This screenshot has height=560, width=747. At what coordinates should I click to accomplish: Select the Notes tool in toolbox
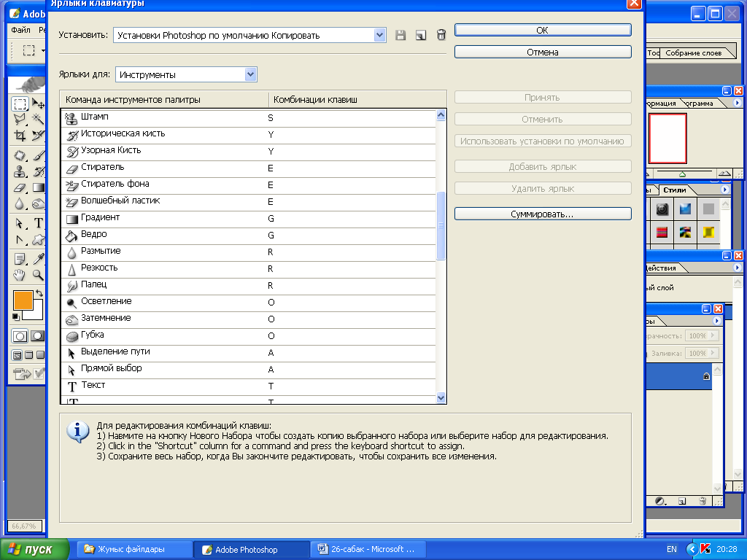coord(20,259)
